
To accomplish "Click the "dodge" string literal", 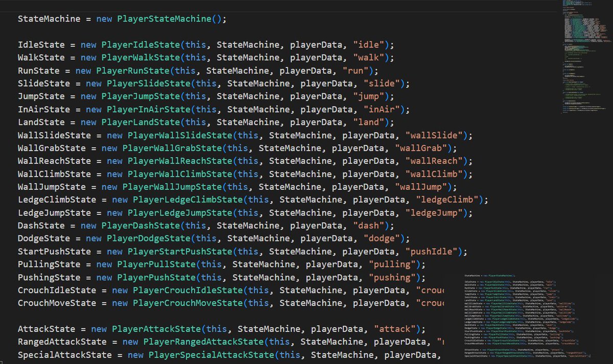I will (382, 238).
